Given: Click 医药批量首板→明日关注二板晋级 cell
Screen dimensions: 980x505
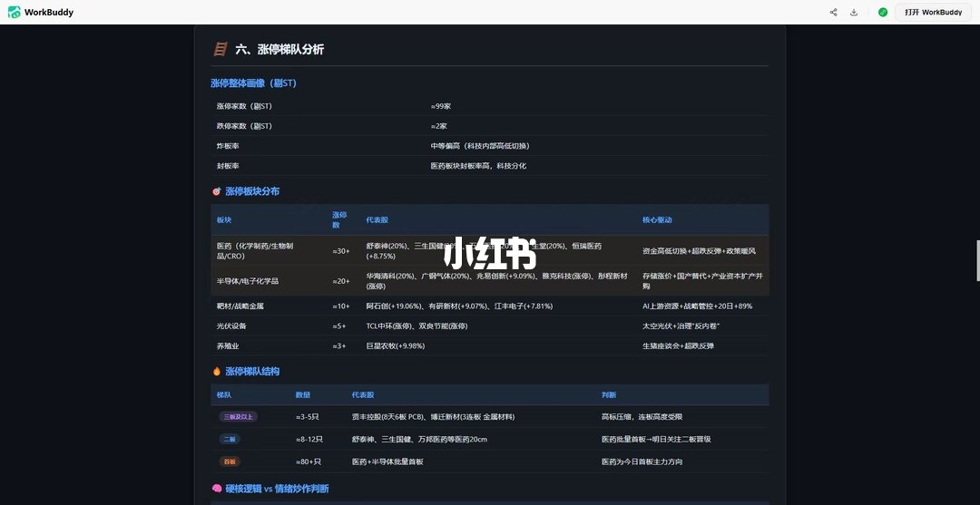Looking at the screenshot, I should click(656, 439).
